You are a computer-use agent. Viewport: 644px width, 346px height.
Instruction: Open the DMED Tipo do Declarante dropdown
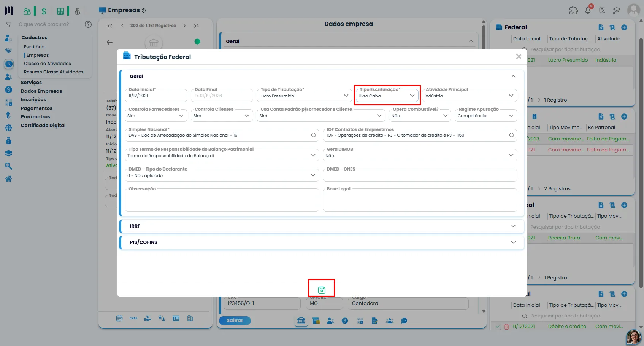tap(222, 175)
